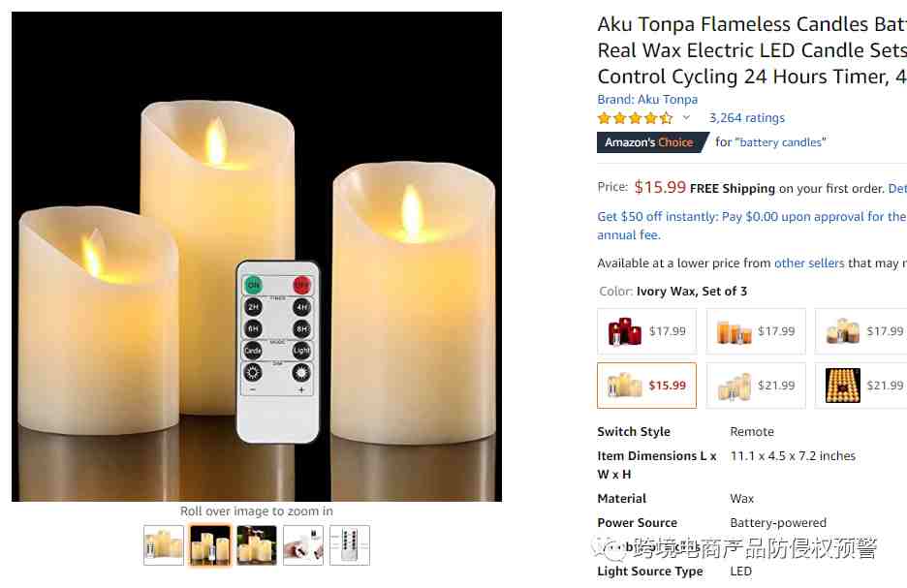Follow the "battery candles" search link

(x=780, y=142)
